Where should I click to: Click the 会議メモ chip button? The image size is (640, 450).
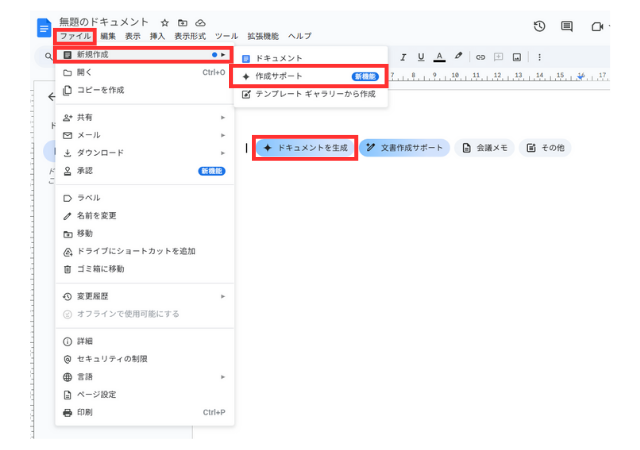[486, 148]
